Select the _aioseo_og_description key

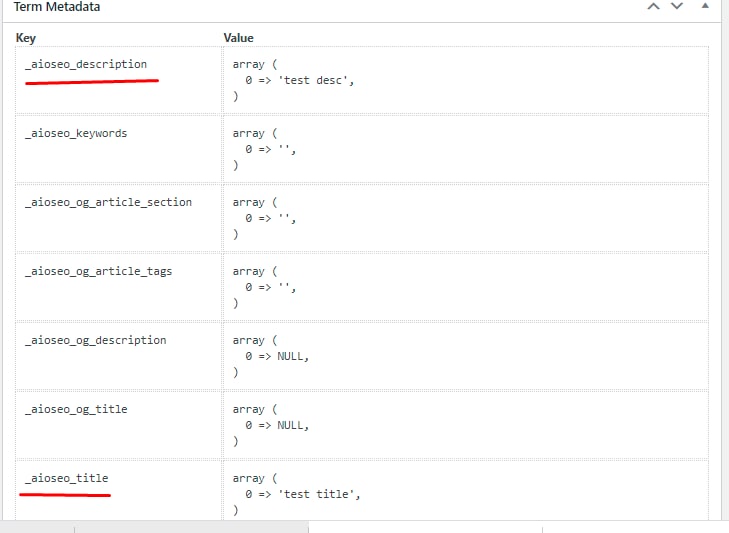96,340
